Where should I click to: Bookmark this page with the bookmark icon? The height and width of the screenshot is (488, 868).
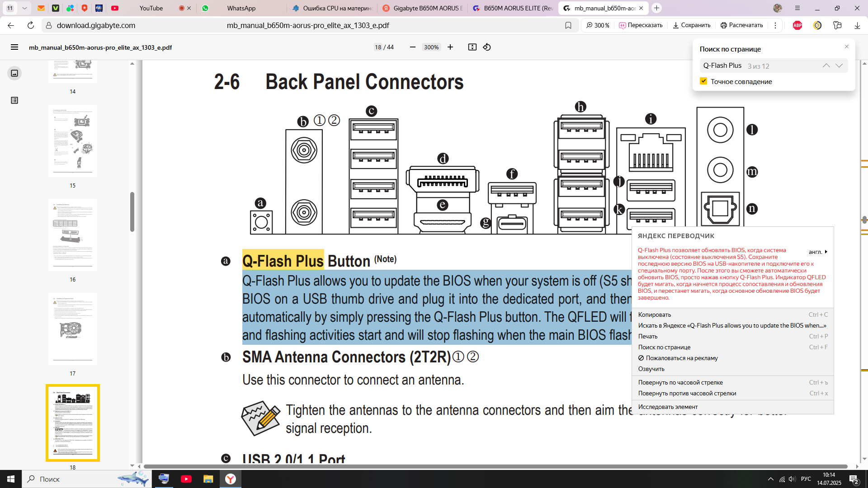(x=568, y=25)
